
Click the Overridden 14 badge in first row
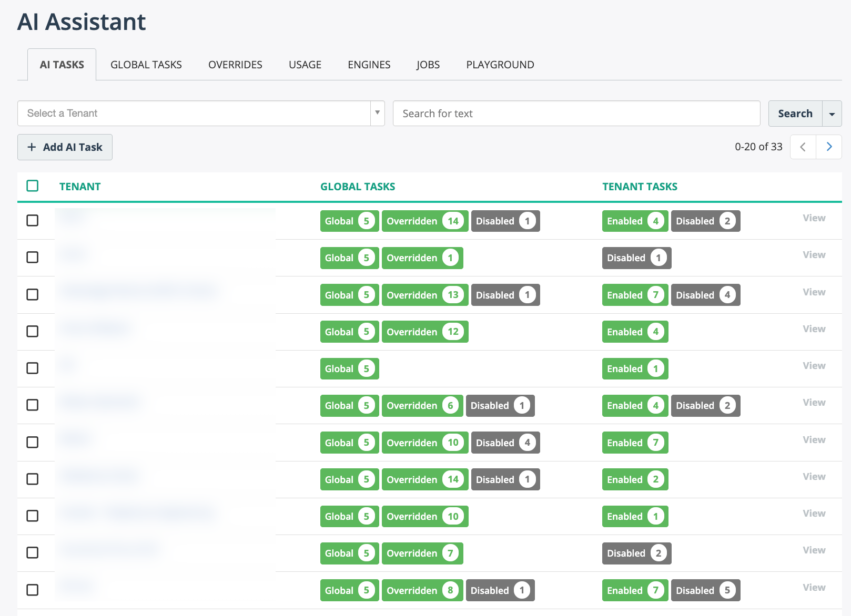(x=424, y=221)
